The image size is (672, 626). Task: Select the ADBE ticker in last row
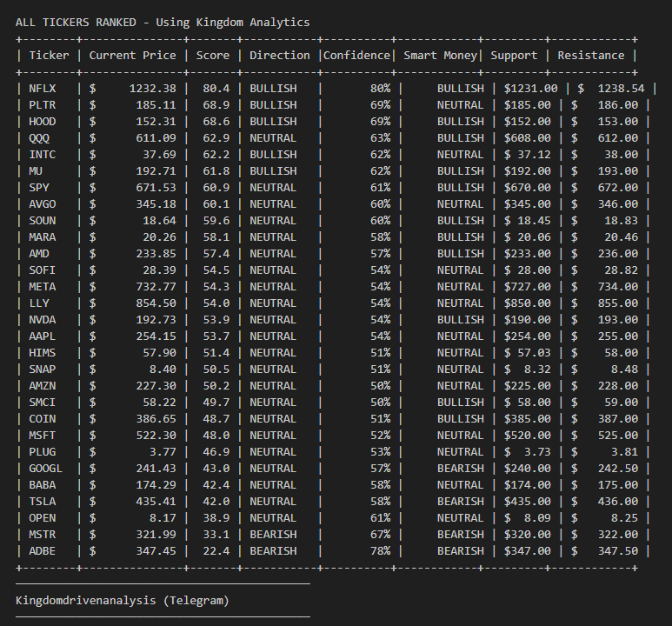click(42, 550)
